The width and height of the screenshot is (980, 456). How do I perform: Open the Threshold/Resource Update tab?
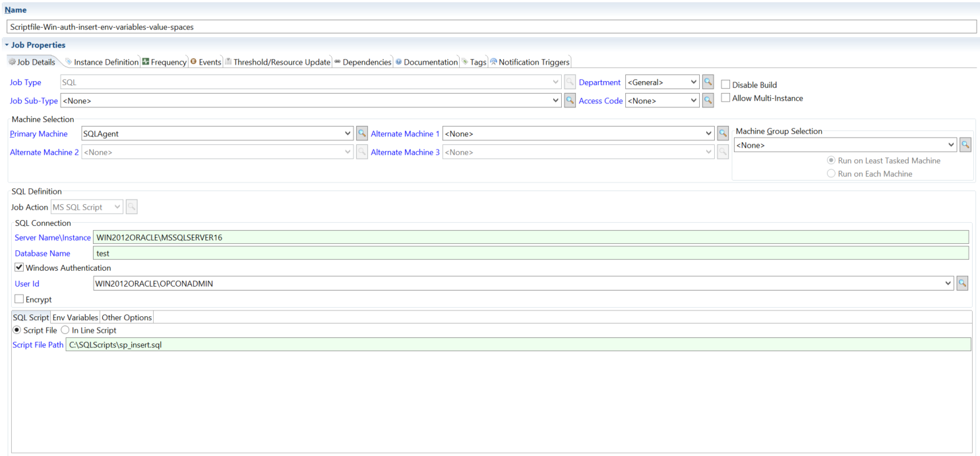278,62
